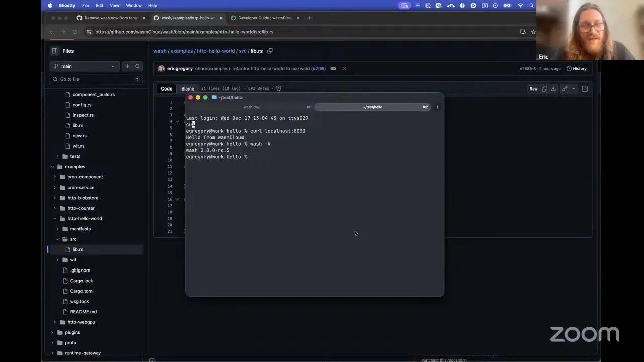Switch to Blame view
This screenshot has height=362, width=644.
[x=188, y=89]
